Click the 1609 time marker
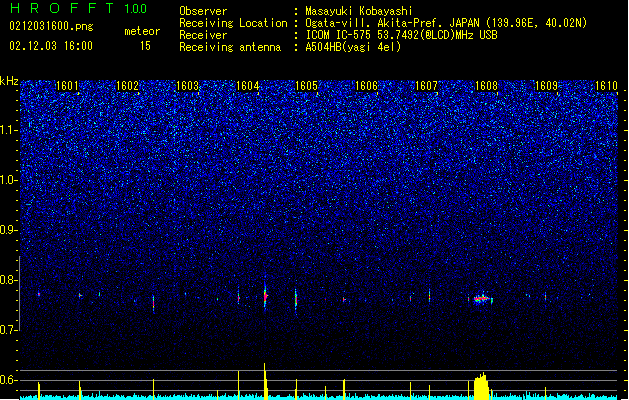This screenshot has height=400, width=629. [x=546, y=86]
